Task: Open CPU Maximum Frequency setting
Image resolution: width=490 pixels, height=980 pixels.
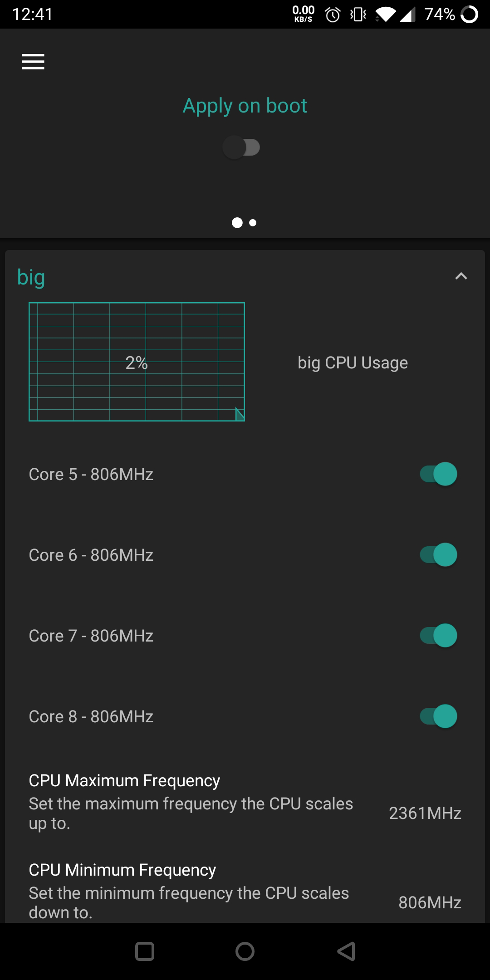Action: tap(245, 802)
